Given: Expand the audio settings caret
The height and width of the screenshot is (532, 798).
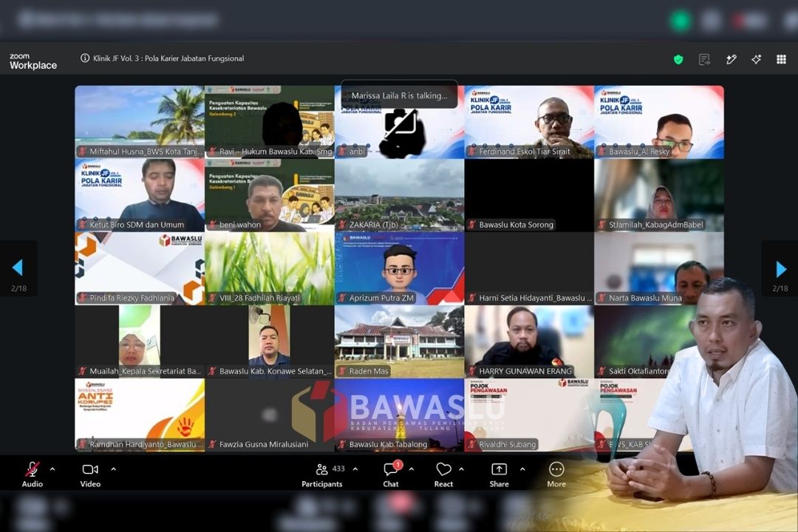Looking at the screenshot, I should click(x=52, y=469).
